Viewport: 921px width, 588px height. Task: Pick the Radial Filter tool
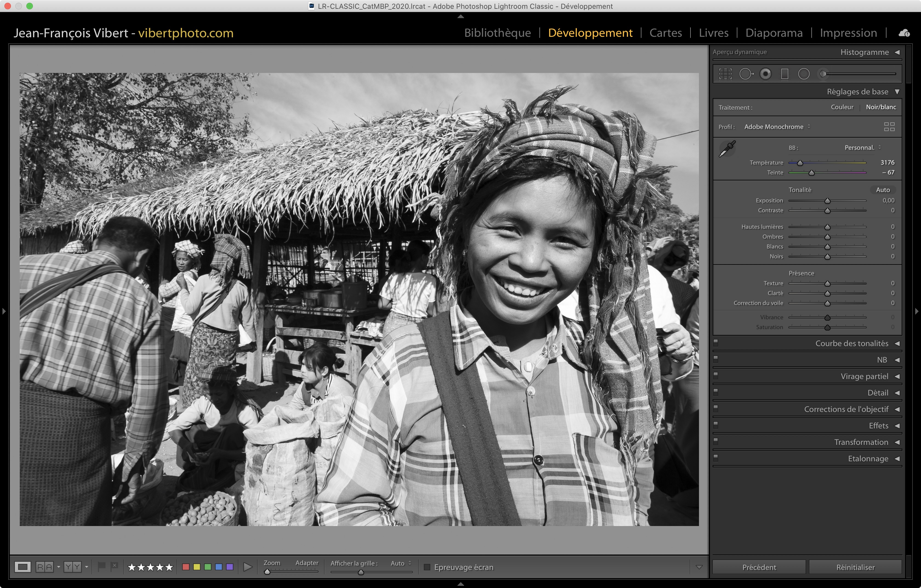[804, 74]
